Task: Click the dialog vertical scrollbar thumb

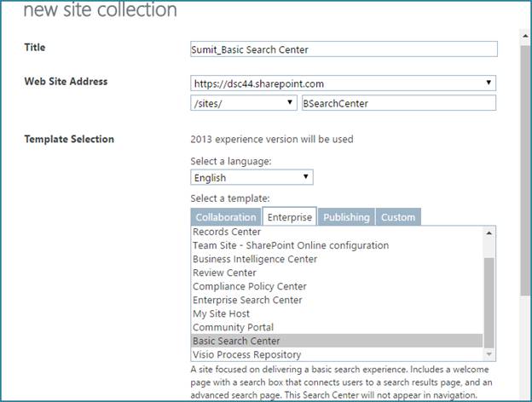Action: pyautogui.click(x=525, y=170)
